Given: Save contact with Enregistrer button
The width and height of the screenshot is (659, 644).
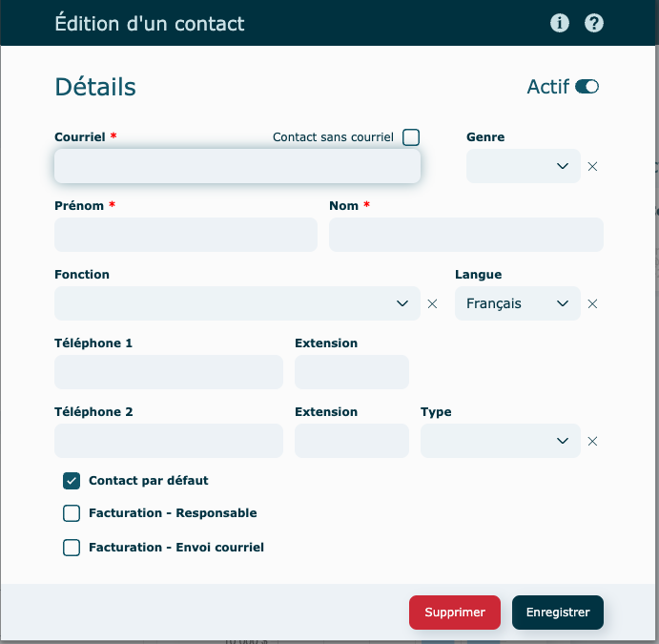Looking at the screenshot, I should 558,613.
